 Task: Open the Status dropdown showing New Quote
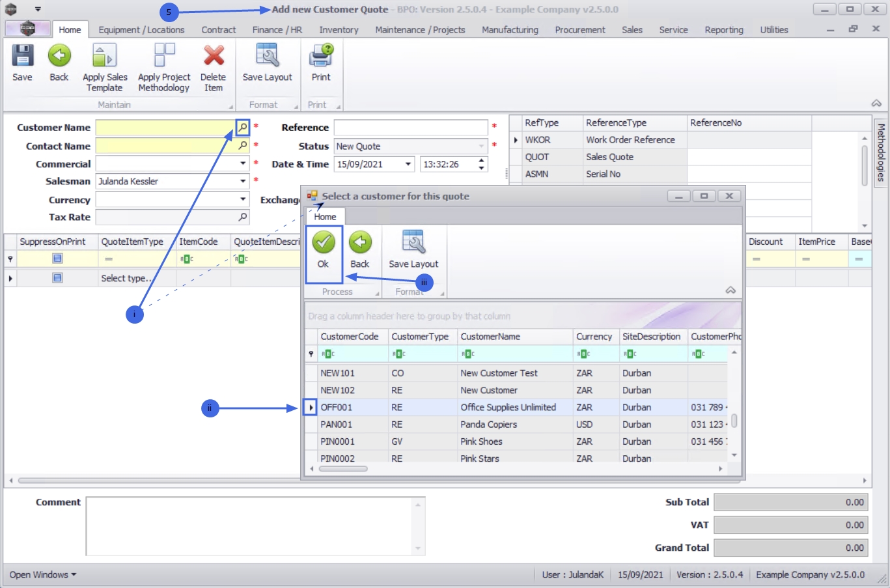[x=482, y=146]
